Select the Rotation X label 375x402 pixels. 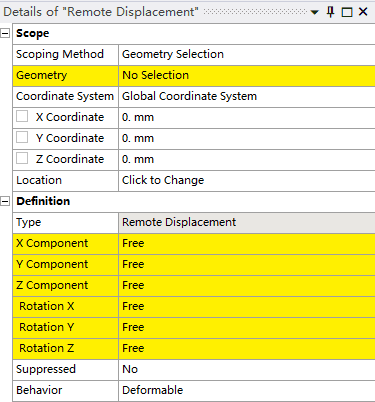[47, 306]
